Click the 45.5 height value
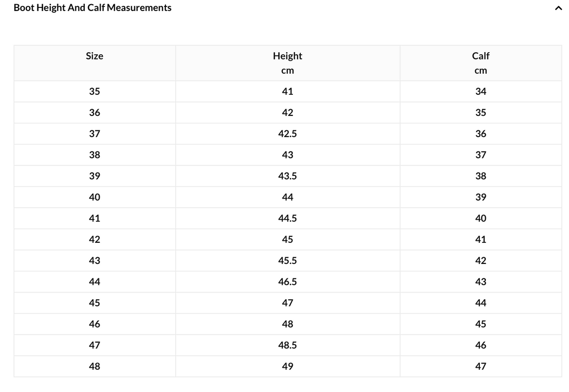This screenshot has height=392, width=569. [x=288, y=261]
